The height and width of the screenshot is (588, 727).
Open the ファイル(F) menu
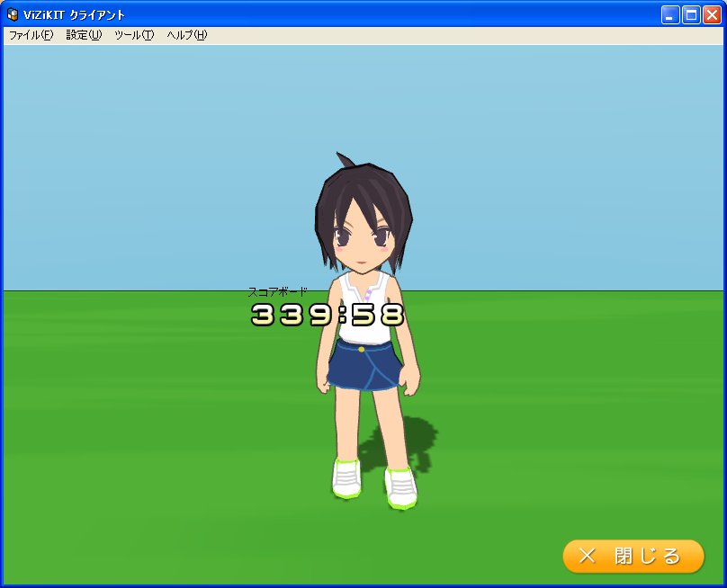pos(31,35)
